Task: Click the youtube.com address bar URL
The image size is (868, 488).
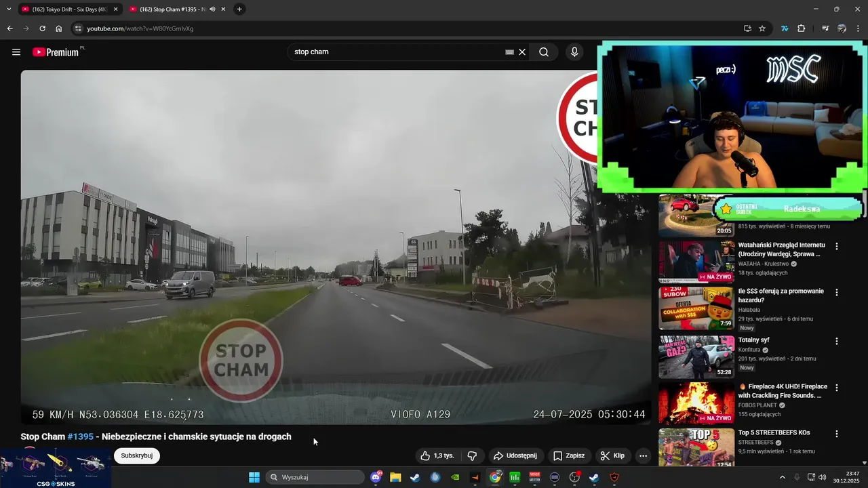Action: point(140,28)
